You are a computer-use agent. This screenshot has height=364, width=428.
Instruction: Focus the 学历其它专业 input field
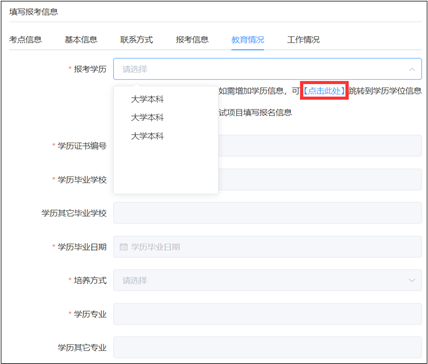267,348
